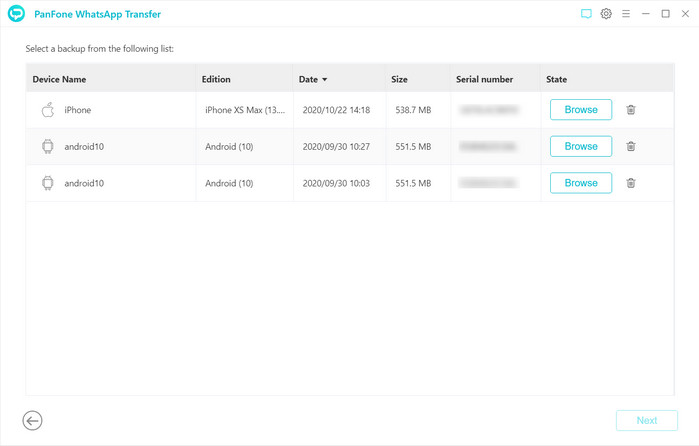Image resolution: width=699 pixels, height=446 pixels.
Task: Maximize the PanFone window
Action: (666, 14)
